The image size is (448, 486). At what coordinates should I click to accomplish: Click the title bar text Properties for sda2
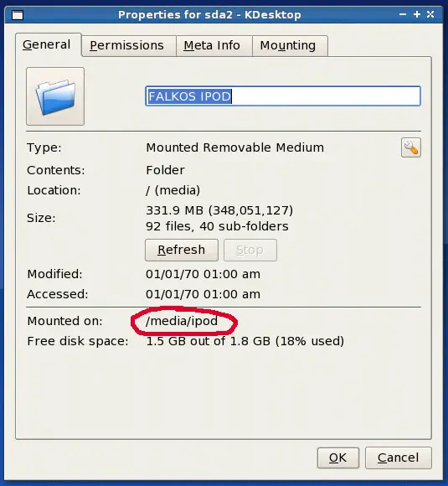(x=175, y=15)
